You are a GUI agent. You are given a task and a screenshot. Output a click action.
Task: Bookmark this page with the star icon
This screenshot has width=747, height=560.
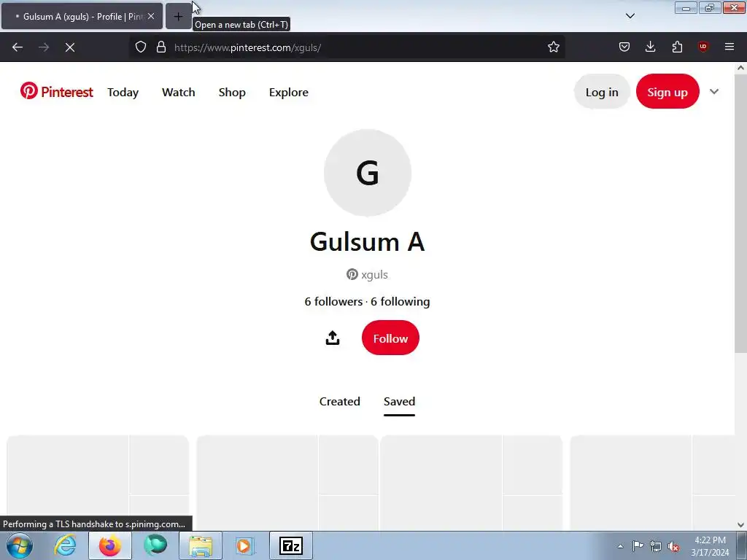point(553,47)
